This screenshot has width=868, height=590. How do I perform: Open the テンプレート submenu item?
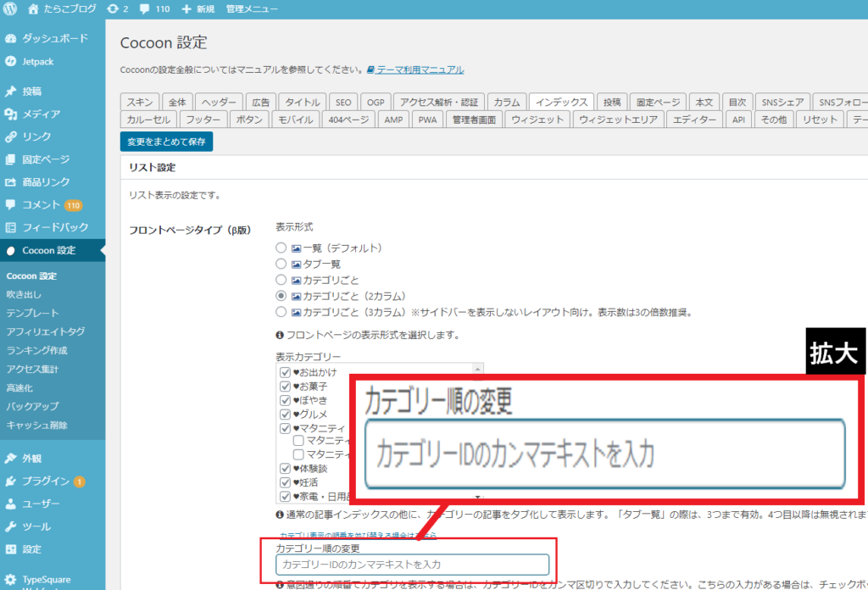point(33,314)
